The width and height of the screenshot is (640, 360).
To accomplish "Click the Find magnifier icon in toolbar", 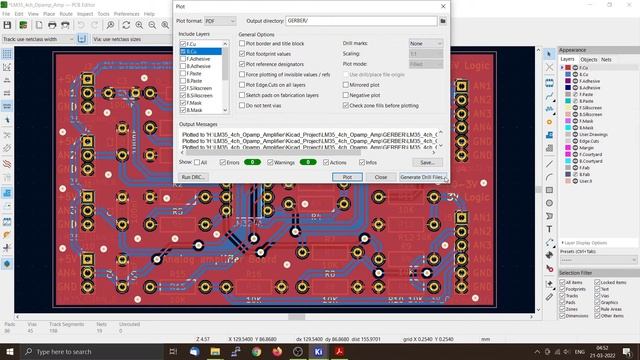I will 110,25.
